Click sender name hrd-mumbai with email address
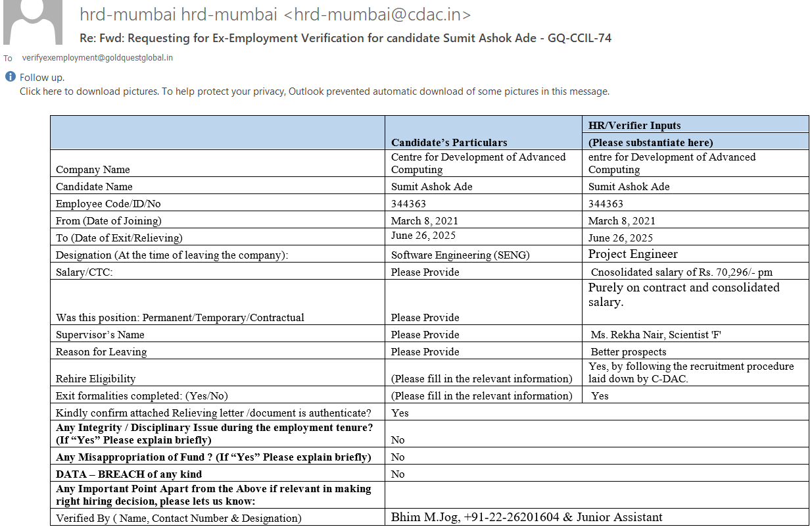812x531 pixels. [x=275, y=14]
